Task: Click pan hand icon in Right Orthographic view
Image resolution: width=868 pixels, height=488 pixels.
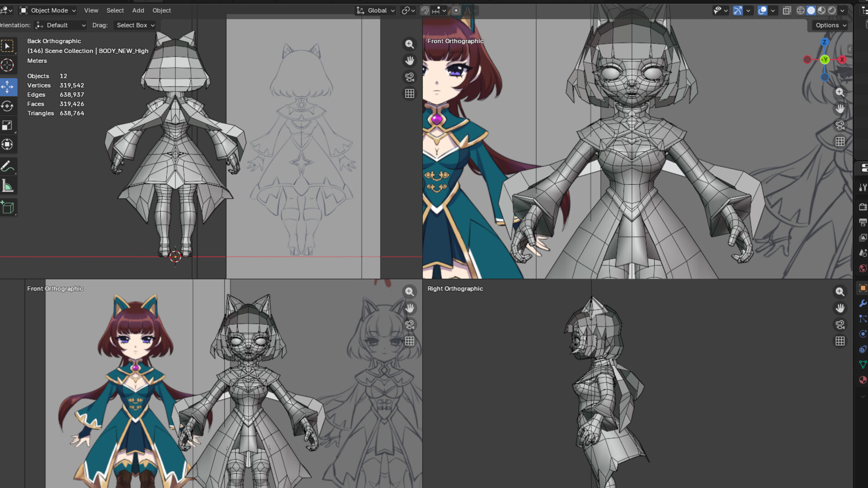Action: click(840, 308)
